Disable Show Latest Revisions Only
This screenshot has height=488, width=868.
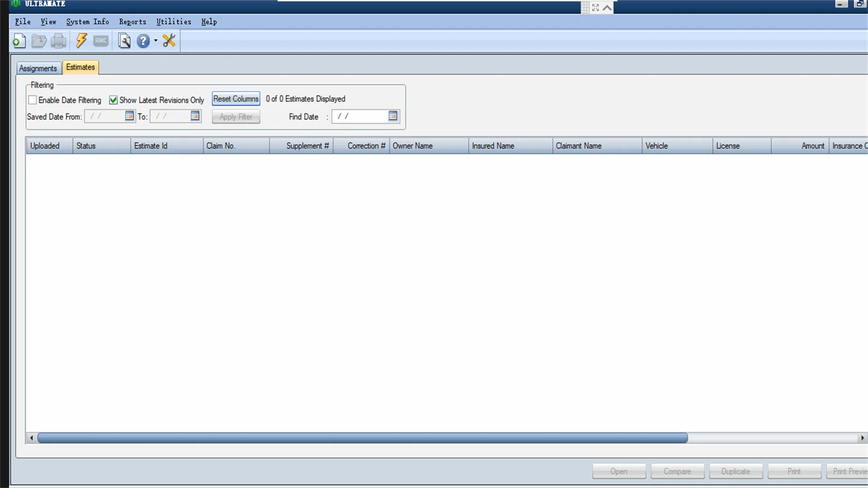[x=113, y=99]
